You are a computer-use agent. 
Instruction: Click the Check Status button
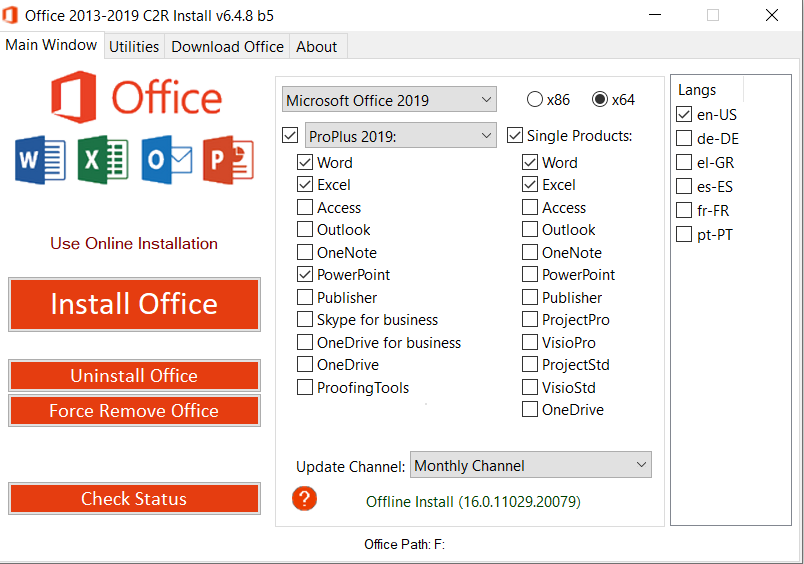pos(134,498)
